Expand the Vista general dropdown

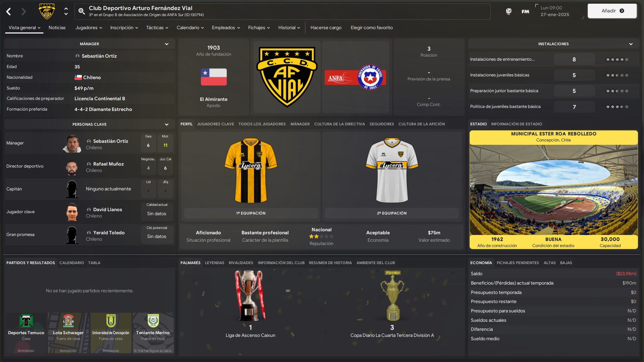coord(24,27)
